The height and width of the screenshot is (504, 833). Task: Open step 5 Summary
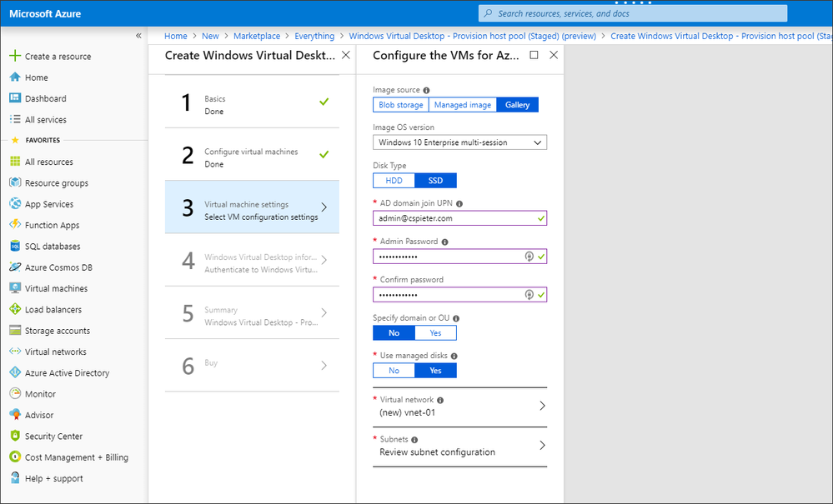252,313
